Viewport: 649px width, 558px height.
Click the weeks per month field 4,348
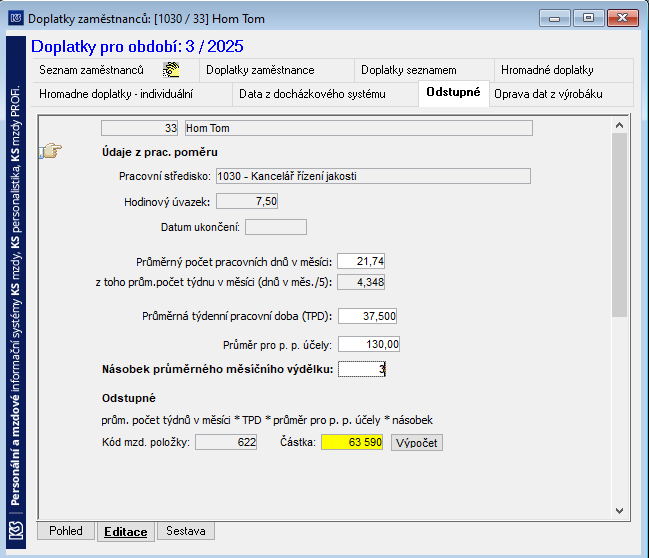[361, 282]
